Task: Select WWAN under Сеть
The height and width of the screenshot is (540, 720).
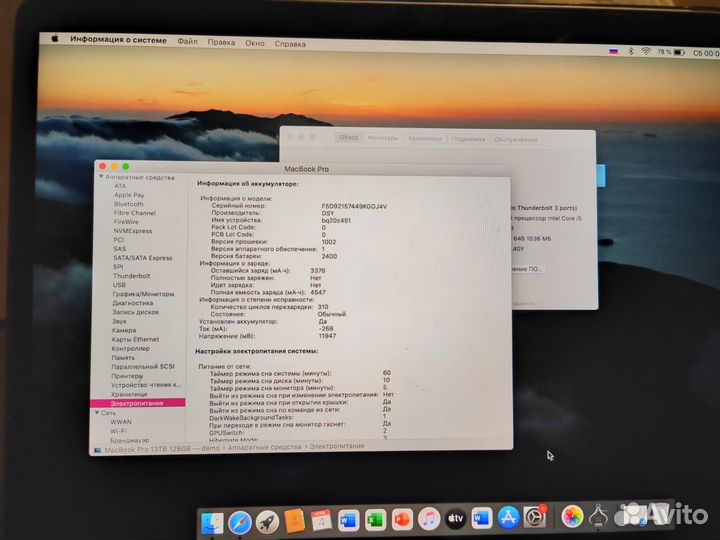Action: coord(121,422)
